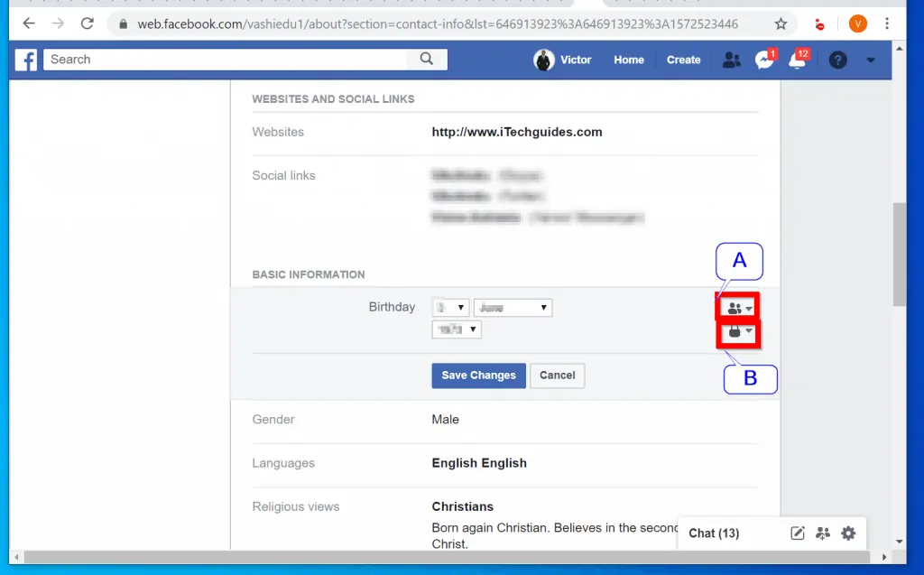The height and width of the screenshot is (575, 924).
Task: Click the search magnifier button
Action: click(x=427, y=59)
